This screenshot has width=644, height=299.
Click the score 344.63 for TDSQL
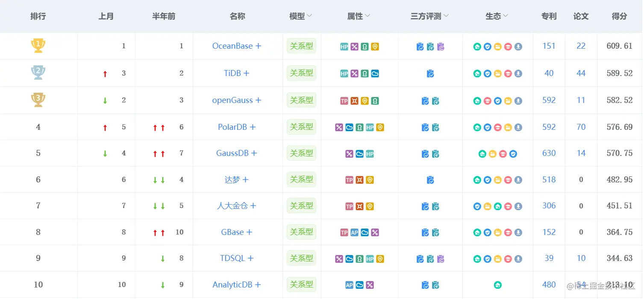(619, 258)
